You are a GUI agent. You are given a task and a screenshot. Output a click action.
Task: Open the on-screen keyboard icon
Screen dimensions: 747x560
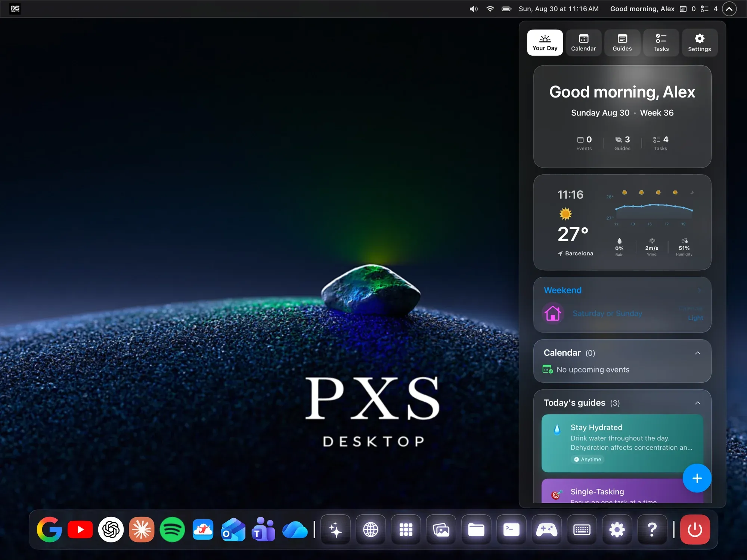pos(582,529)
